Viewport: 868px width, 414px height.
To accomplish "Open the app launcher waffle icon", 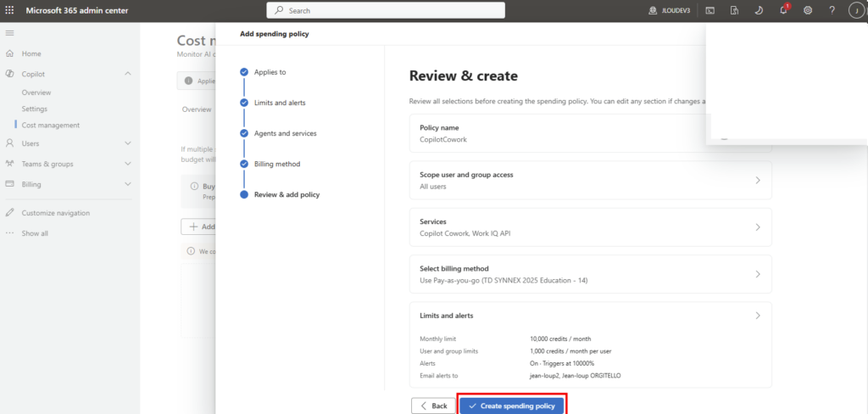I will point(9,10).
